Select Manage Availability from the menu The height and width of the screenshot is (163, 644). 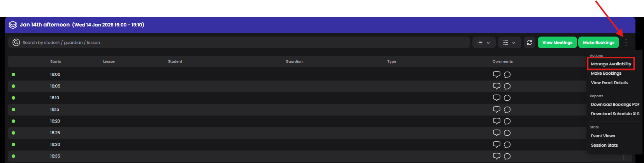pyautogui.click(x=611, y=64)
